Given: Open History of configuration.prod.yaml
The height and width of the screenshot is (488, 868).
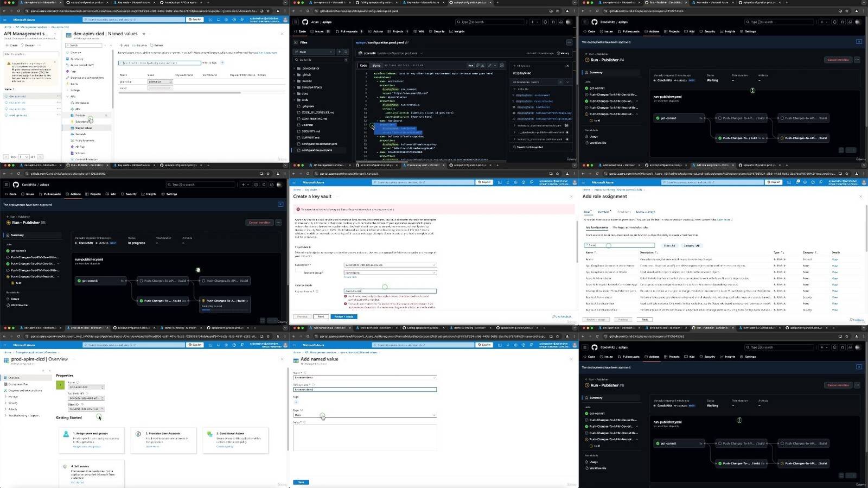Looking at the screenshot, I should click(563, 53).
